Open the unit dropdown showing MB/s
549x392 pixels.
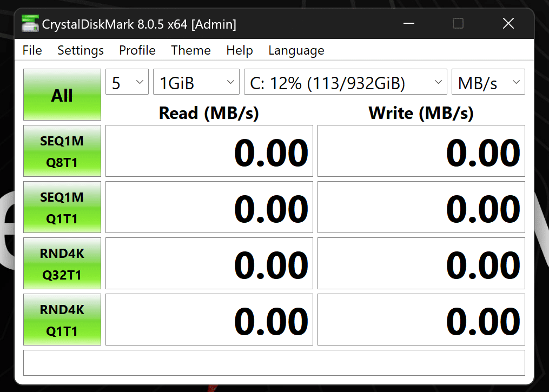[x=488, y=82]
